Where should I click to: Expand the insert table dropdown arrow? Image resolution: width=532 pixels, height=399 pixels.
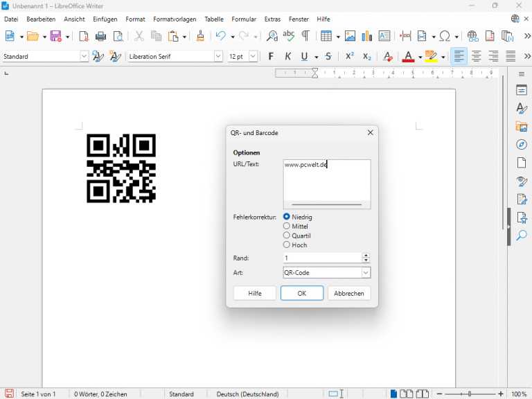[x=338, y=36]
